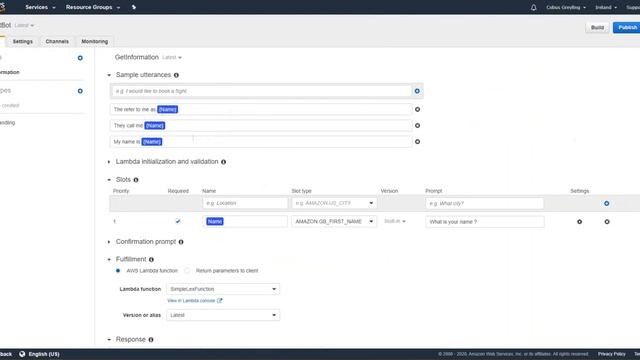Remove the 'My name is' utterance
Image resolution: width=640 pixels, height=360 pixels.
coord(417,142)
